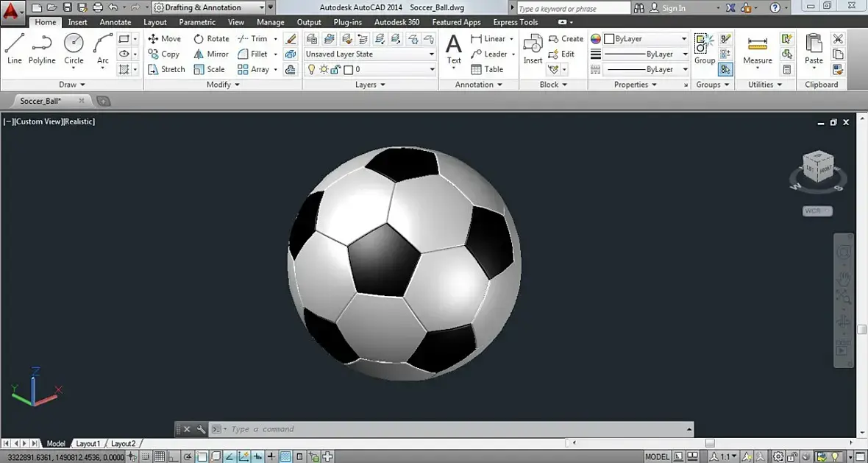This screenshot has height=463, width=868.
Task: Choose the Rotate tool
Action: pyautogui.click(x=211, y=39)
